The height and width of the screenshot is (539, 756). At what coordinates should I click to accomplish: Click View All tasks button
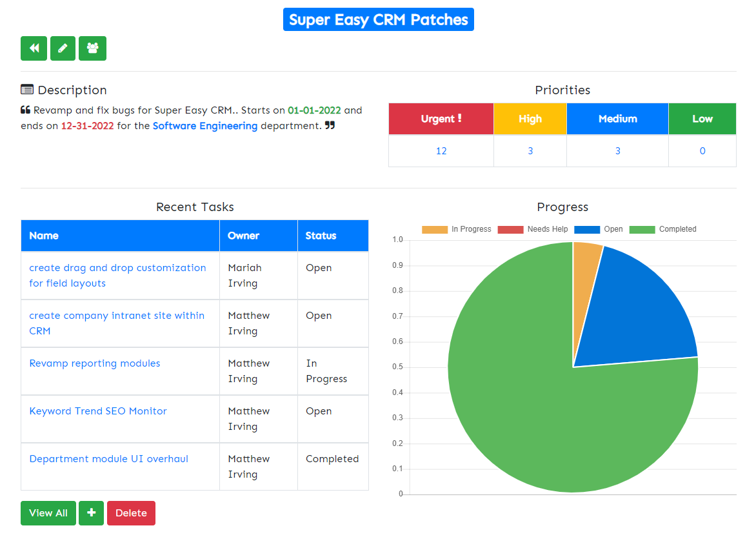48,513
